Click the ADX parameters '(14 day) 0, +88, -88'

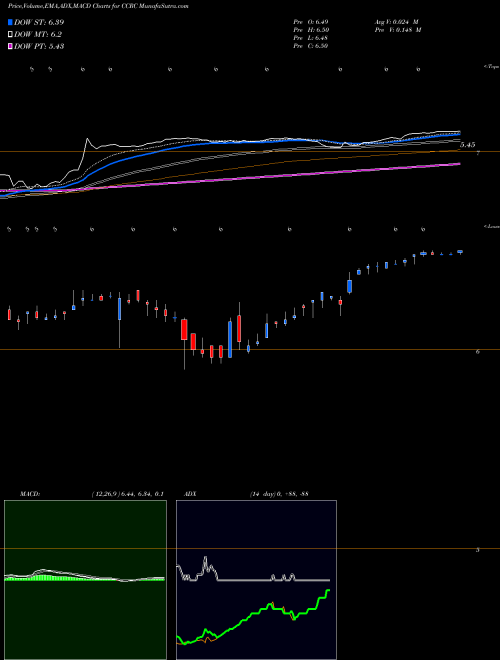pyautogui.click(x=279, y=494)
